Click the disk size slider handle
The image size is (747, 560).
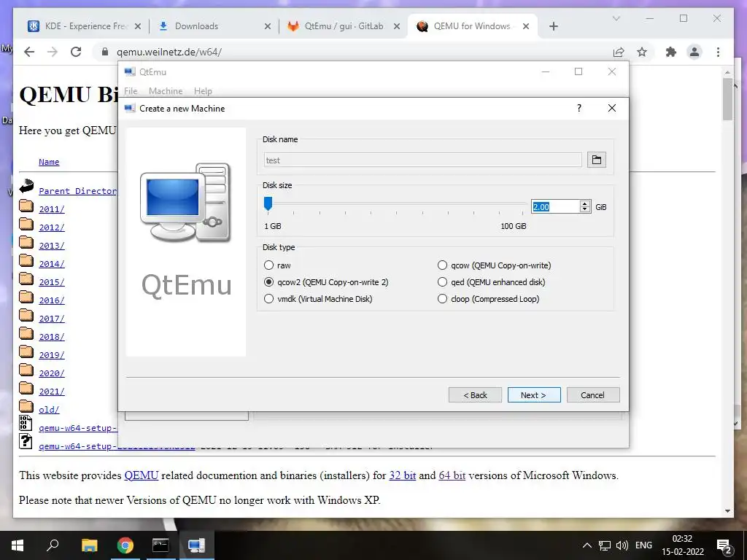click(x=268, y=204)
